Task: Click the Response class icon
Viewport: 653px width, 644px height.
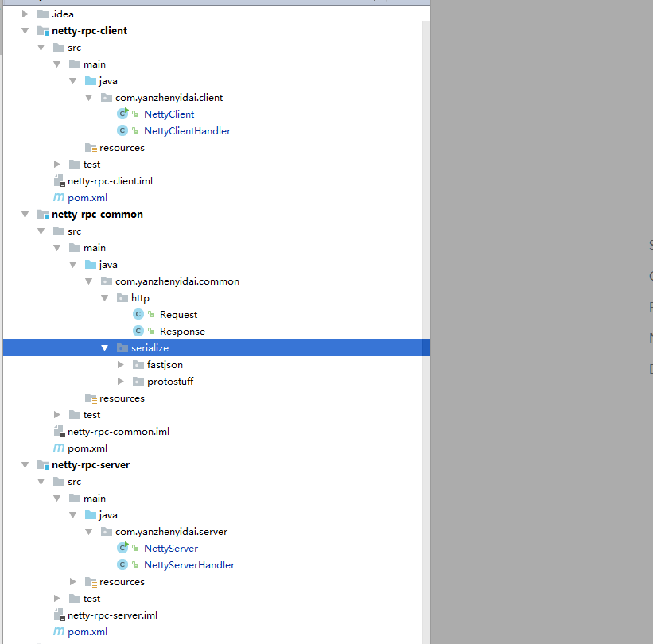Action: coord(138,331)
